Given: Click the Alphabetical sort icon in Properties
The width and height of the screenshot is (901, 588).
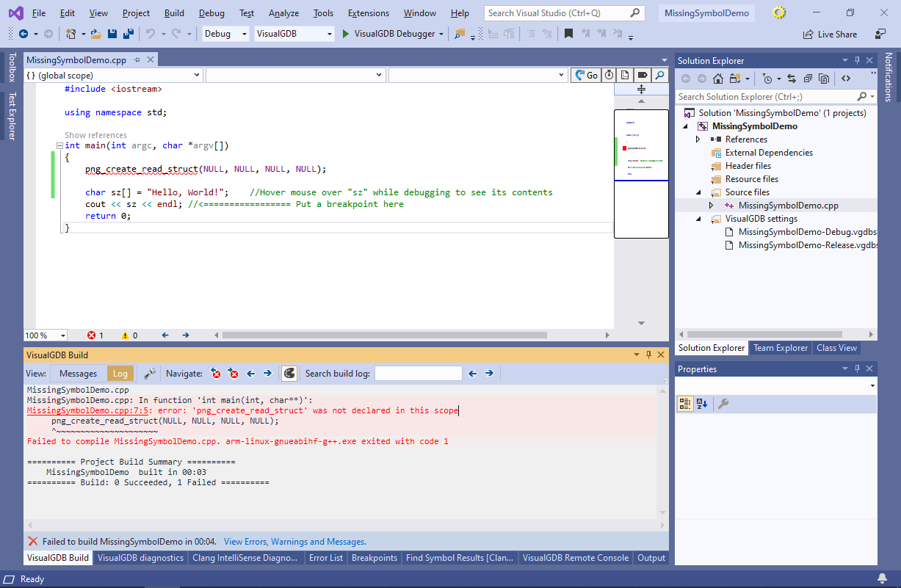Looking at the screenshot, I should (702, 404).
